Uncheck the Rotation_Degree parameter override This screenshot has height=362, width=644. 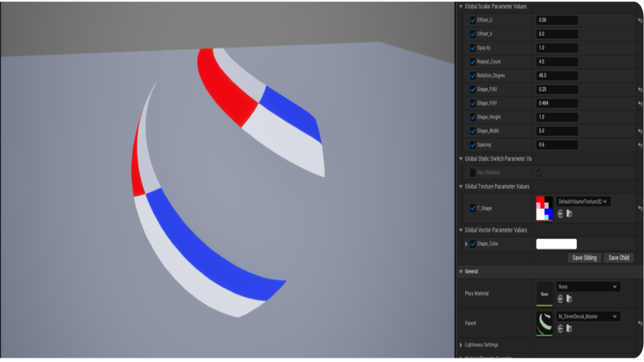point(473,76)
